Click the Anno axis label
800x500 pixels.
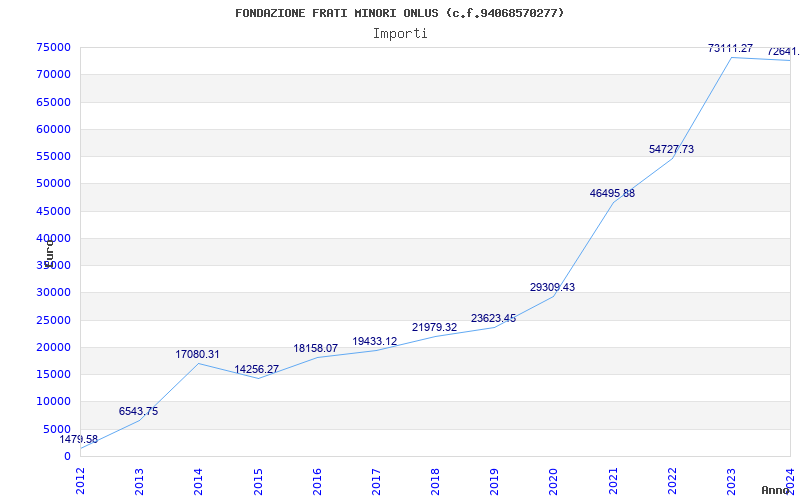(776, 490)
